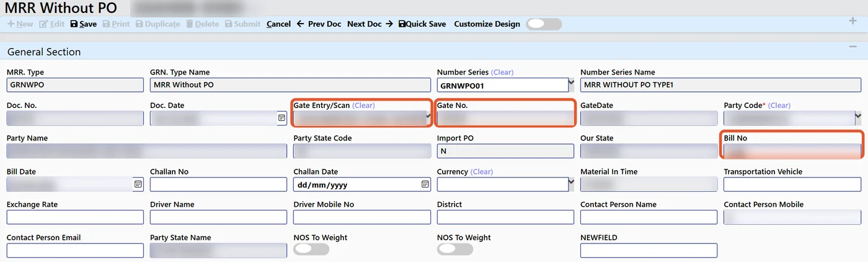Save the document via Save button
This screenshot has width=868, height=262.
pyautogui.click(x=84, y=24)
